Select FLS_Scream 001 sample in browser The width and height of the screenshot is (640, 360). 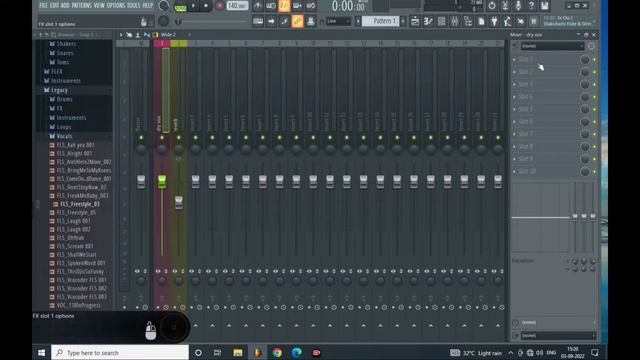coord(75,246)
